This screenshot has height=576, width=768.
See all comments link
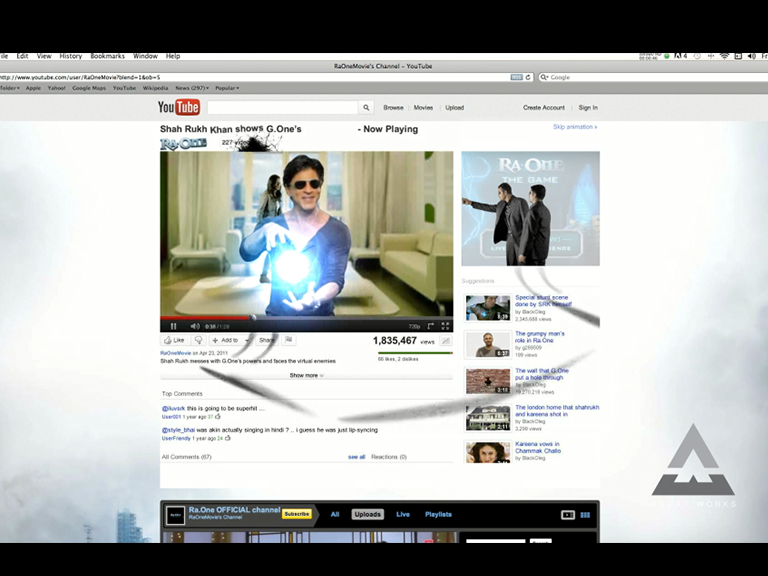click(357, 457)
